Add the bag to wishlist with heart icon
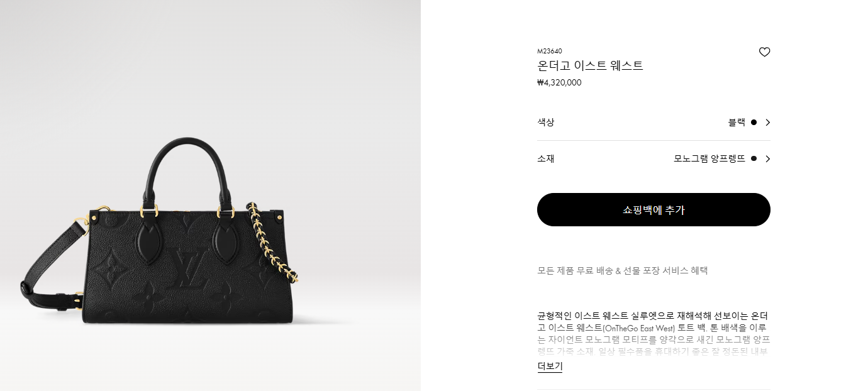868x391 pixels. pyautogui.click(x=764, y=52)
